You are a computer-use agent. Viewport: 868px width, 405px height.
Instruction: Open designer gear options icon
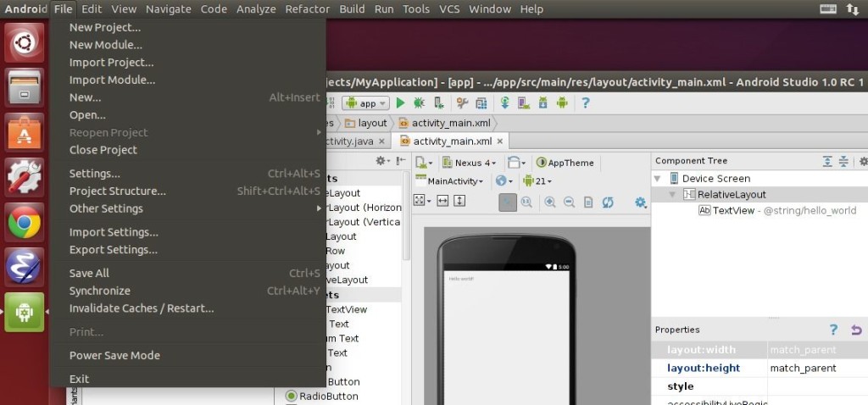641,202
